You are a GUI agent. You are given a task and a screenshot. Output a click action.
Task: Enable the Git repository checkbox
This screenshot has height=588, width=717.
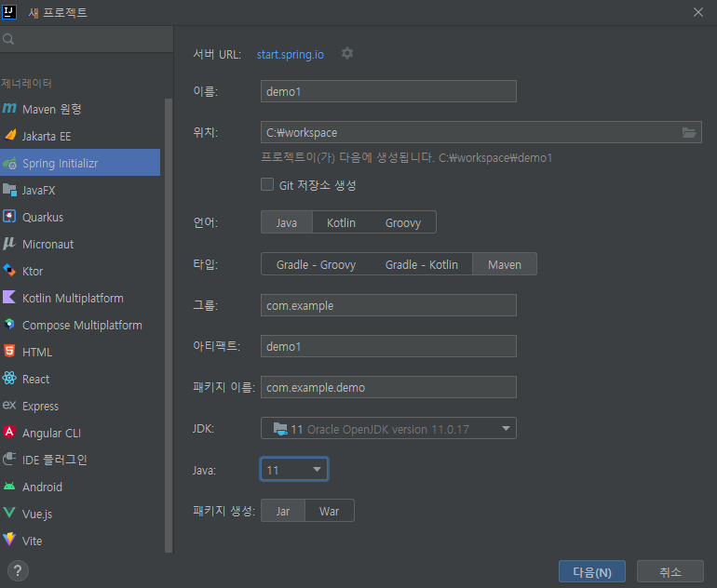pos(267,184)
